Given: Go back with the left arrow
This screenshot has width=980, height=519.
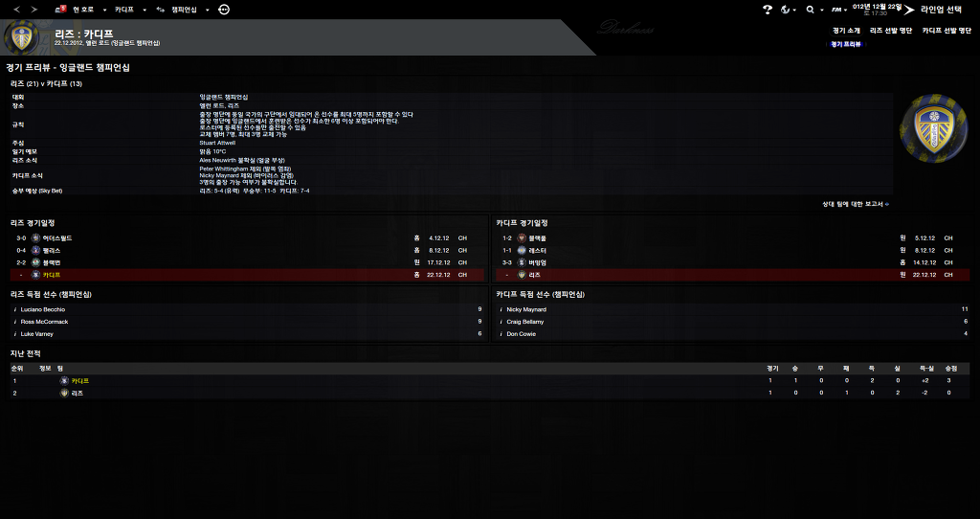Looking at the screenshot, I should (x=17, y=10).
